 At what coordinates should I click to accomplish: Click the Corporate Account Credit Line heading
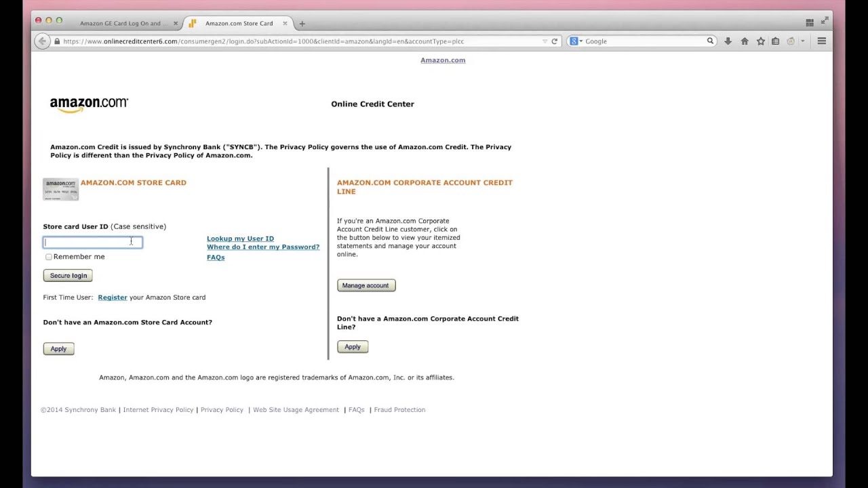click(425, 187)
